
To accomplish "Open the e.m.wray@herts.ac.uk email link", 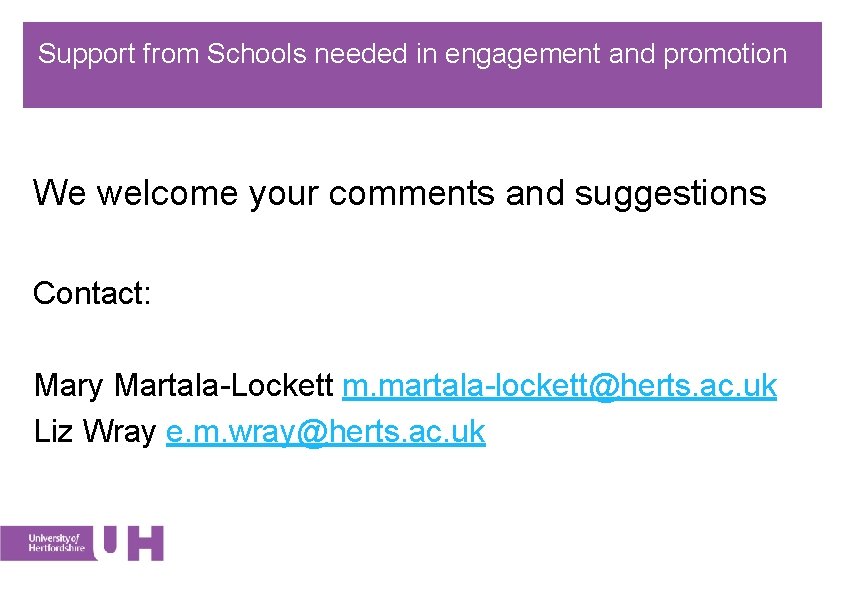I will [x=325, y=432].
